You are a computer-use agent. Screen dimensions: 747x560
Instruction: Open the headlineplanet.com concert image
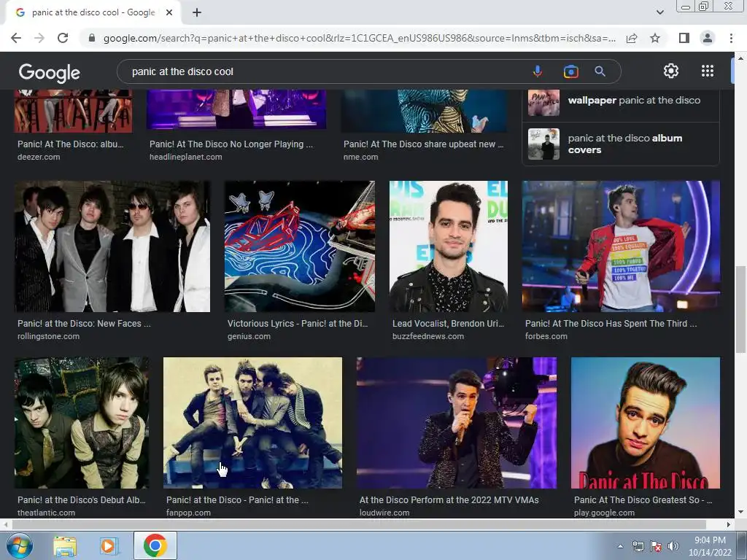coord(236,109)
